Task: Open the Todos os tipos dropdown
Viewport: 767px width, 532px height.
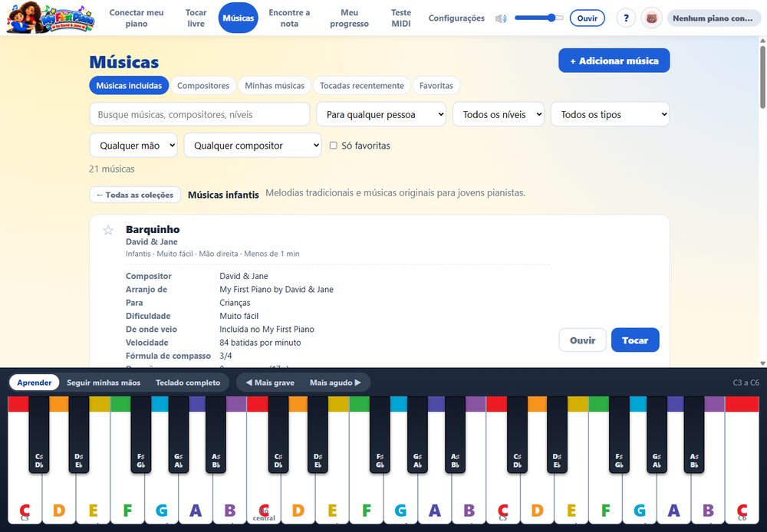Action: pos(610,114)
